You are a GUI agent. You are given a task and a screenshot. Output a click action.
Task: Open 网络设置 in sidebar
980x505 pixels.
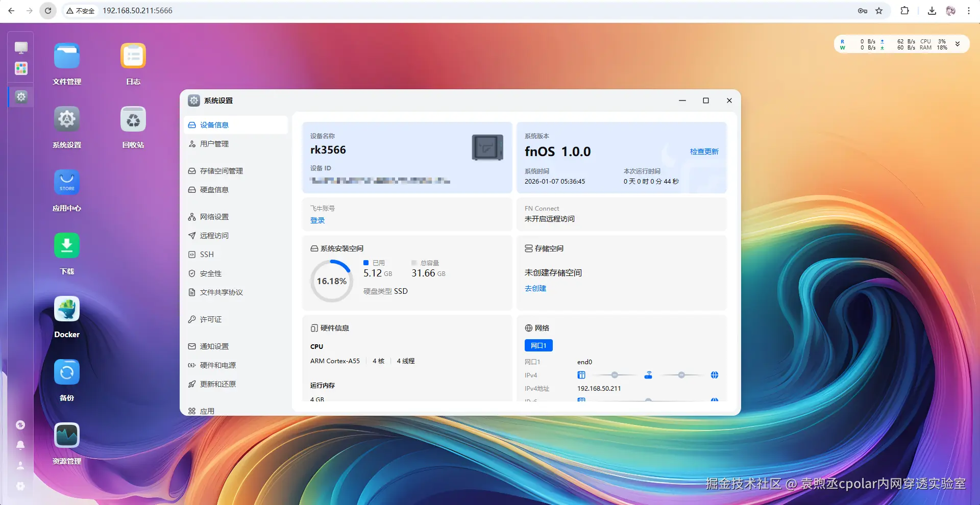(x=236, y=217)
